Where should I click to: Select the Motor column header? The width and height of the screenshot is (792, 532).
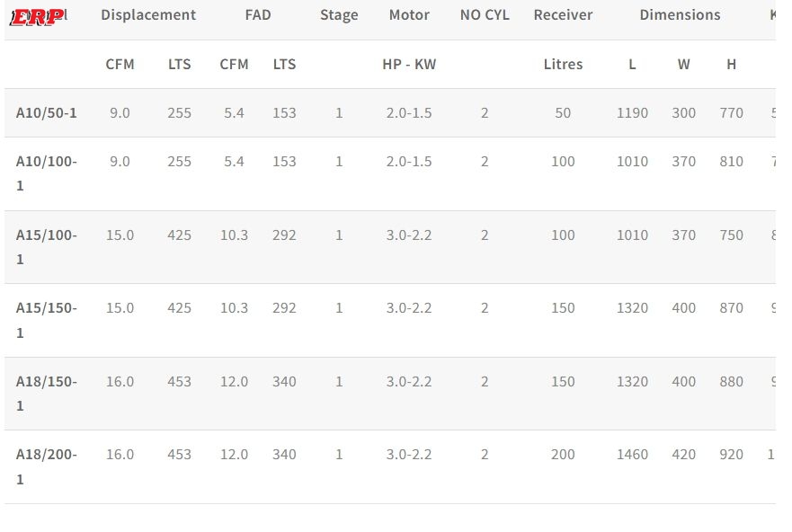pyautogui.click(x=409, y=15)
